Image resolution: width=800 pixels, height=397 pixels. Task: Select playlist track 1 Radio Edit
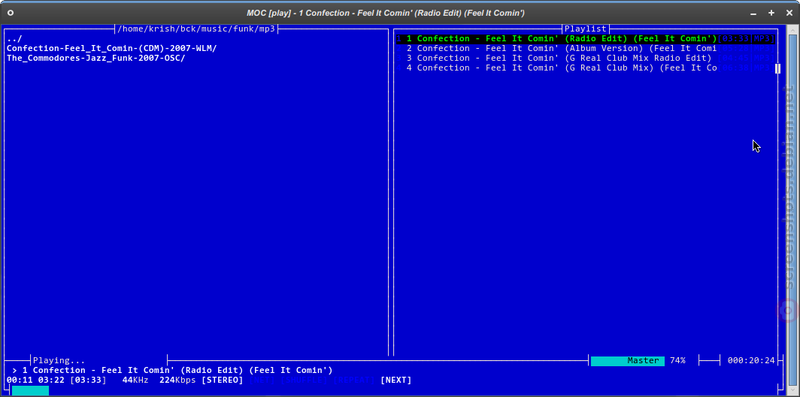click(x=585, y=39)
